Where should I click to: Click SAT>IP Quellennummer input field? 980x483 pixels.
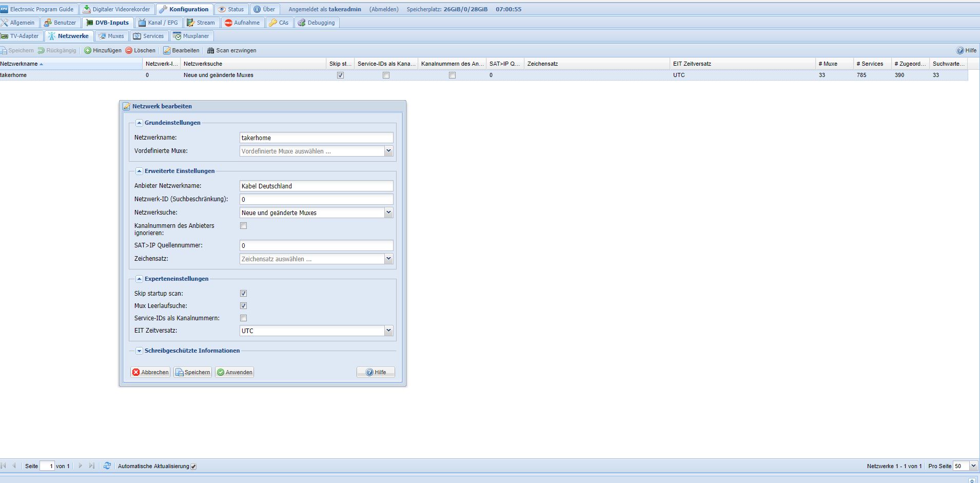(316, 245)
